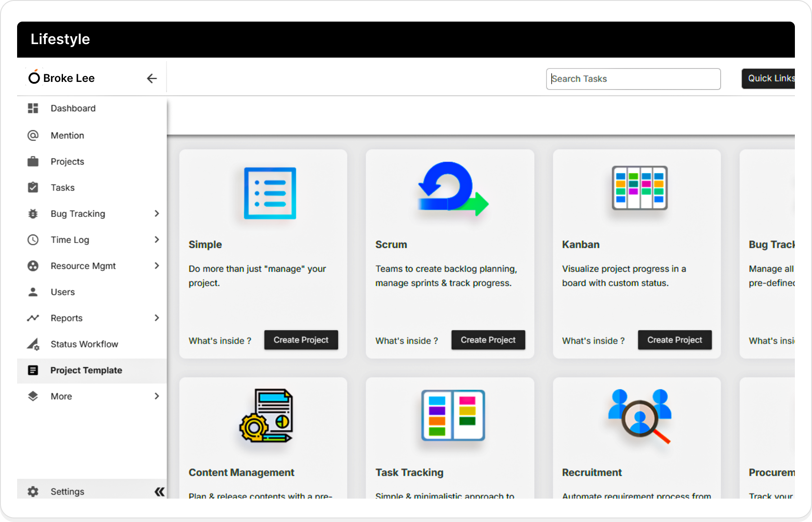The height and width of the screenshot is (522, 812).
Task: Select the Kanban board thumbnail image
Action: pyautogui.click(x=639, y=188)
